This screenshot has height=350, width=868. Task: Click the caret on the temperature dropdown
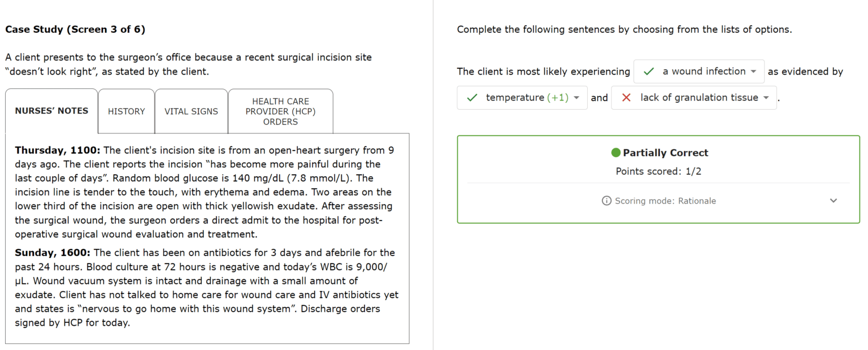point(578,97)
